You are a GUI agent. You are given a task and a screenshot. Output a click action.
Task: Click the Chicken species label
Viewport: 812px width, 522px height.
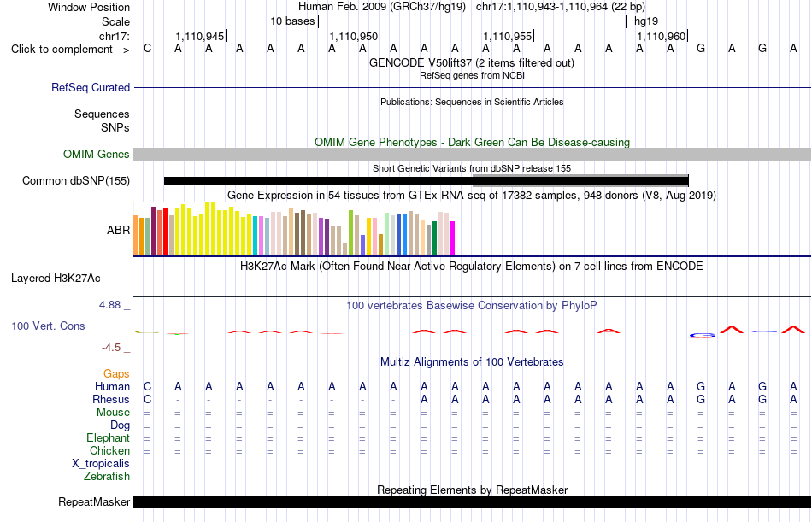pyautogui.click(x=109, y=451)
